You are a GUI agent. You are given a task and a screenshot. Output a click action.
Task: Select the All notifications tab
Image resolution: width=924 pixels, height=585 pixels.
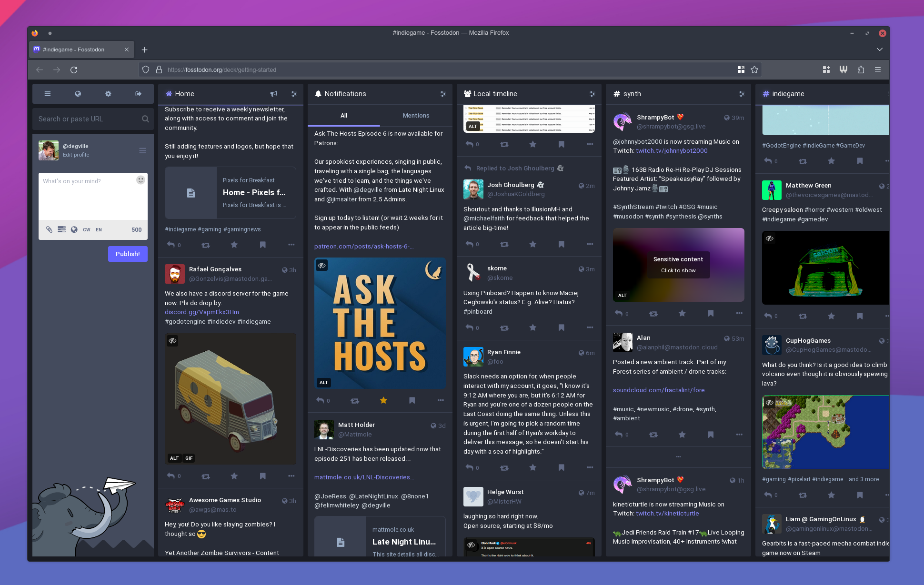(x=343, y=116)
